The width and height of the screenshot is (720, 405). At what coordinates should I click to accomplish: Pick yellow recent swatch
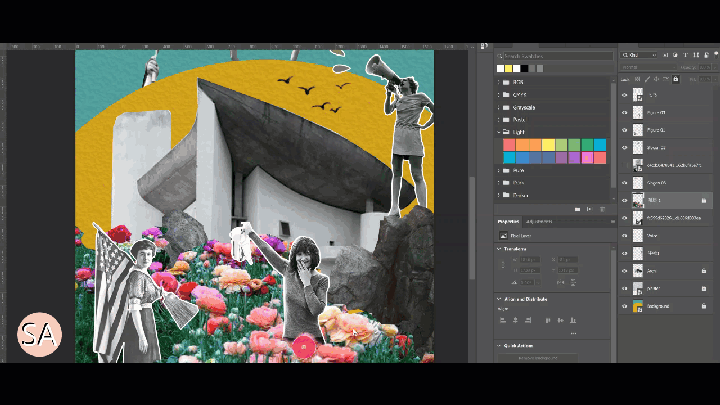pos(508,68)
